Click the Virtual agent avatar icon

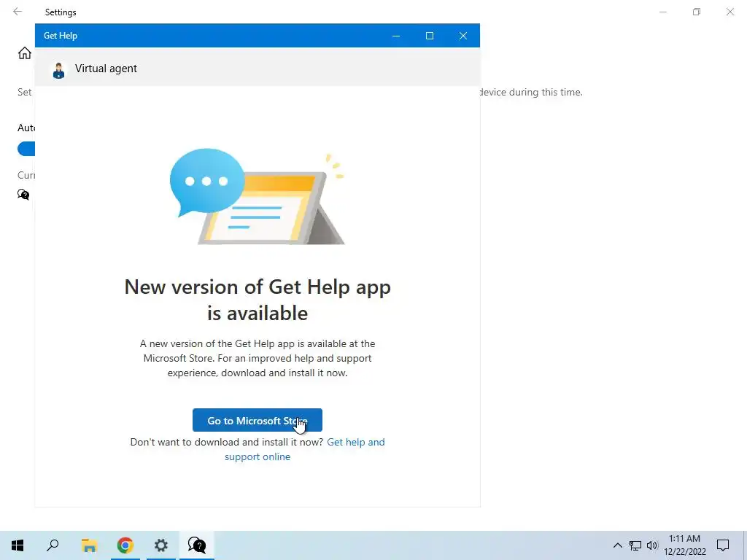pyautogui.click(x=58, y=71)
